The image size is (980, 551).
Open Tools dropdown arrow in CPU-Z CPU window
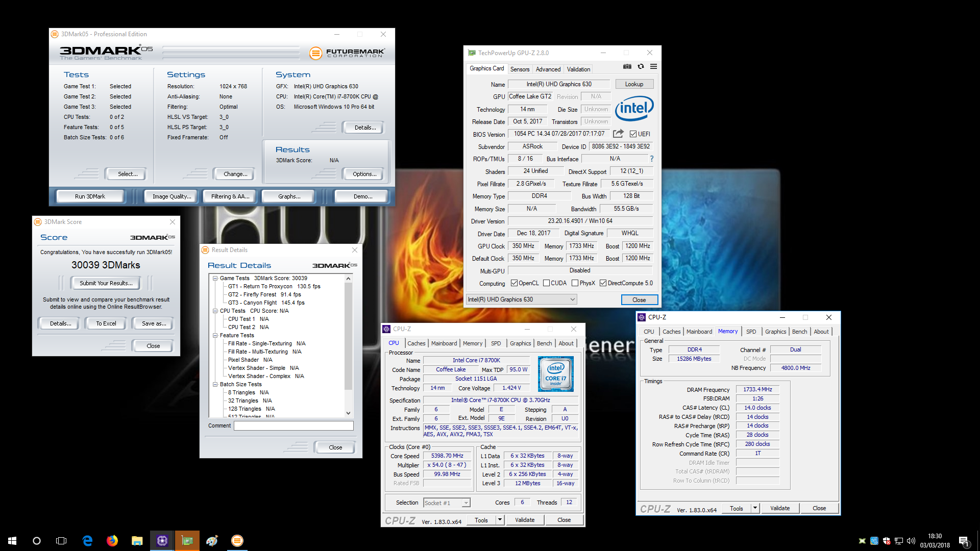pyautogui.click(x=500, y=520)
